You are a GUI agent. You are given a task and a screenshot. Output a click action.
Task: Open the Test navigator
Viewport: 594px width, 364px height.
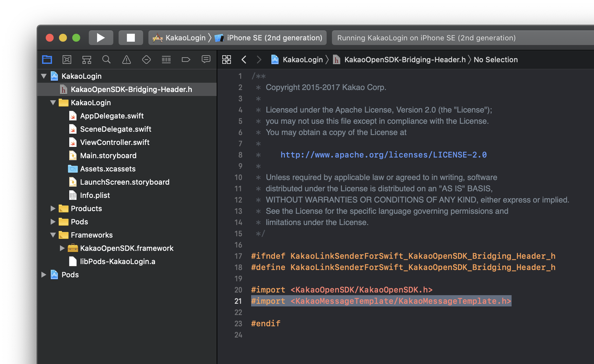[x=146, y=60]
